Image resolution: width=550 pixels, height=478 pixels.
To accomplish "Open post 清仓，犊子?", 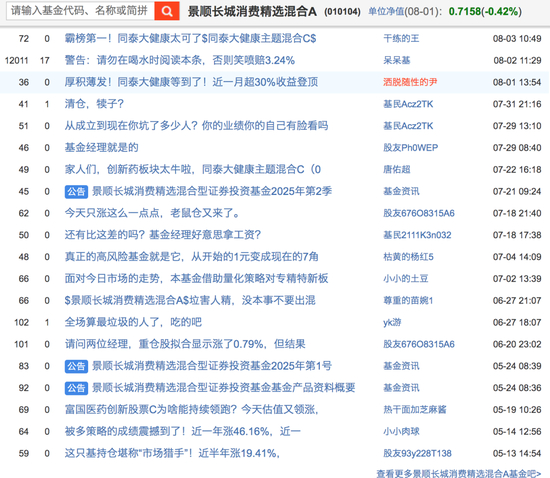I will [94, 104].
